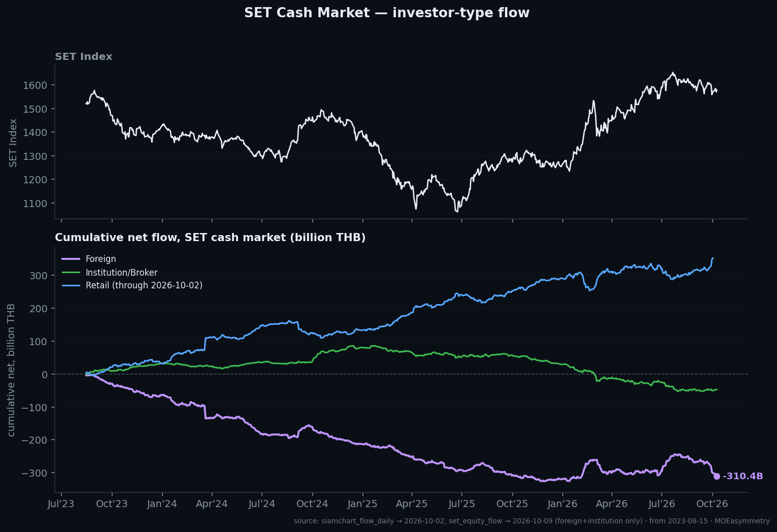Click the green Institution/Broker legend line swatch
Image resolution: width=777 pixels, height=532 pixels.
coord(71,273)
